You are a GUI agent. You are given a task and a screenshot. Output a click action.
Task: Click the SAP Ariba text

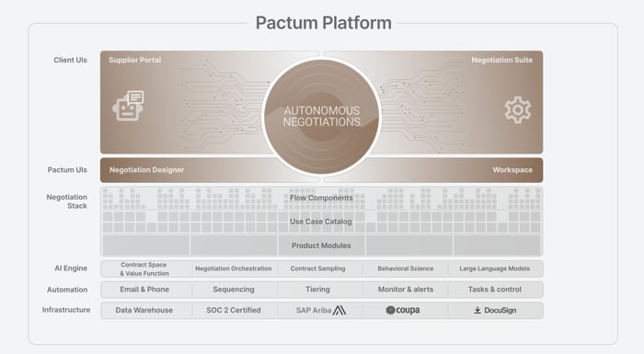point(314,311)
